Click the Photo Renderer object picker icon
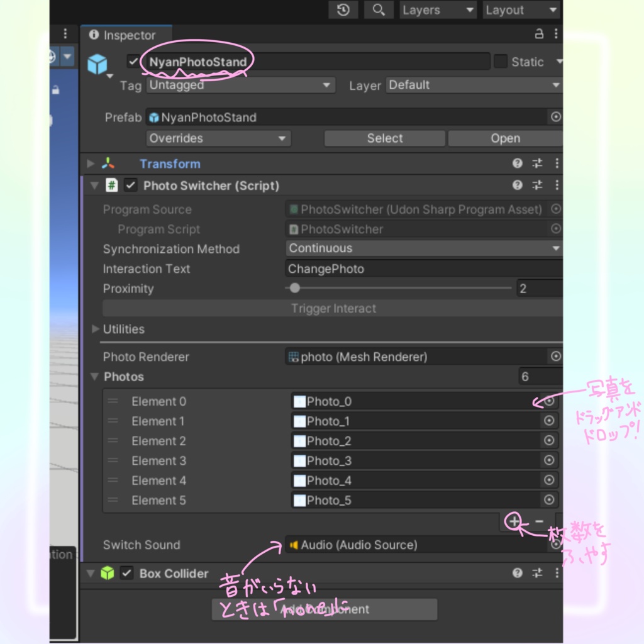The width and height of the screenshot is (644, 644). [555, 357]
